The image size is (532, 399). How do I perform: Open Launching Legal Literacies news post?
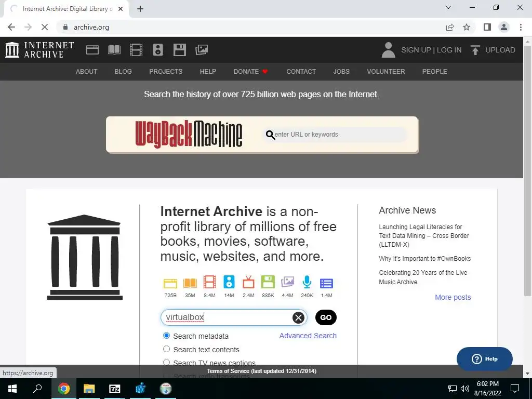(424, 236)
